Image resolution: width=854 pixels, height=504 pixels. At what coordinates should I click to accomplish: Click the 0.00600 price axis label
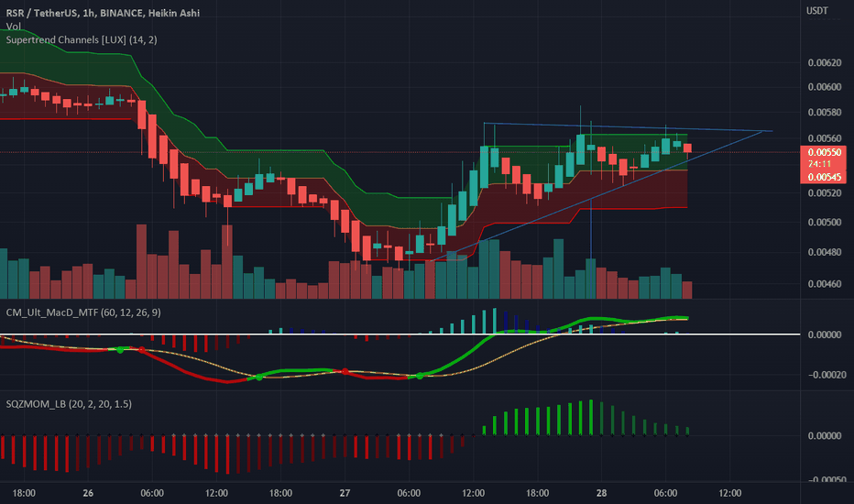(825, 87)
